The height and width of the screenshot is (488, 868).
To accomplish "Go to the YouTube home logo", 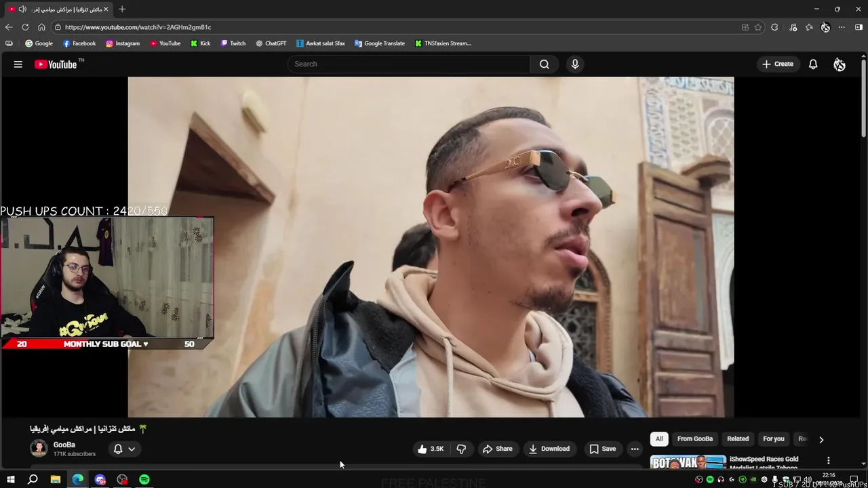I will (x=56, y=64).
